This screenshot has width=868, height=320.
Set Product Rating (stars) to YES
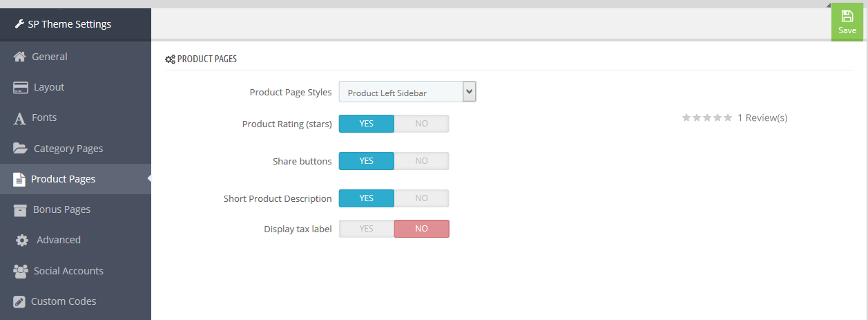pyautogui.click(x=367, y=124)
